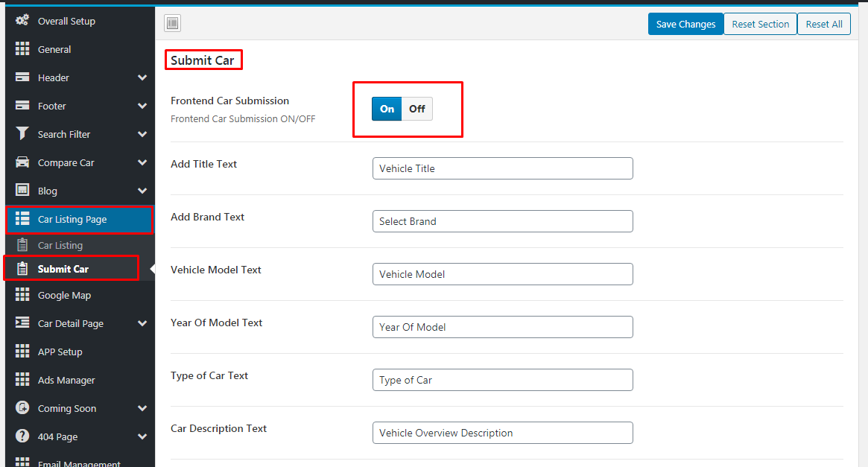Click the Footer sidebar icon
The width and height of the screenshot is (868, 467).
pyautogui.click(x=22, y=105)
